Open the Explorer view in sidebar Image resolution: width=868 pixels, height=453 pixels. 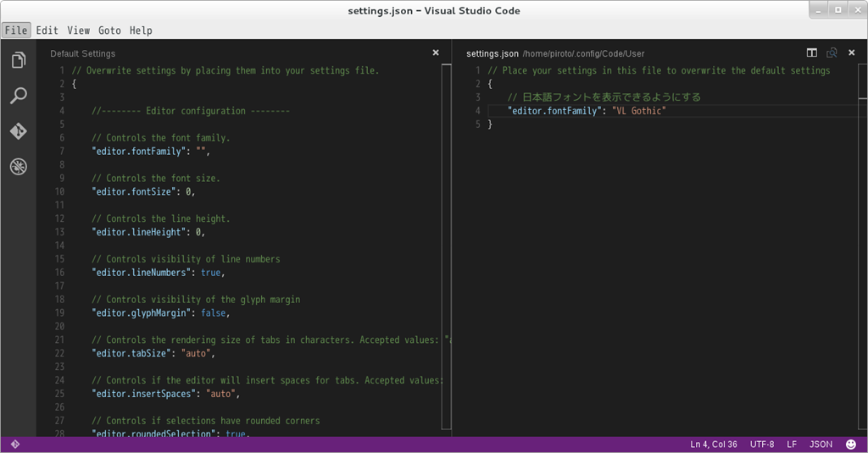point(18,60)
